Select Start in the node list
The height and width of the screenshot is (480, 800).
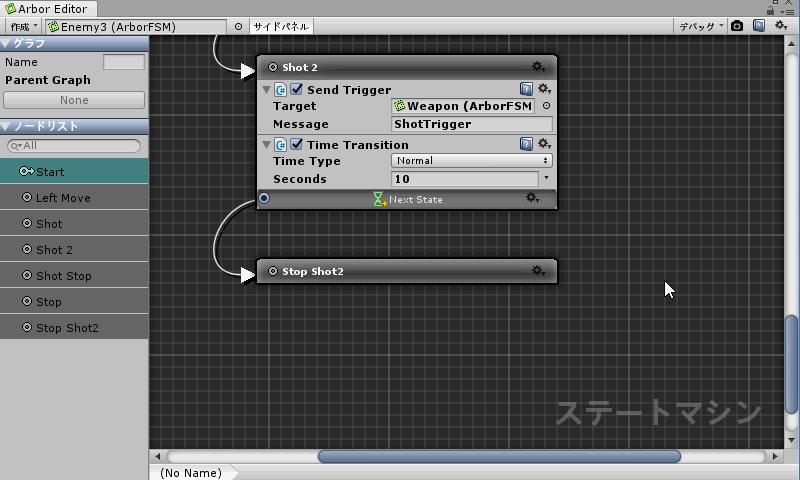(x=74, y=171)
